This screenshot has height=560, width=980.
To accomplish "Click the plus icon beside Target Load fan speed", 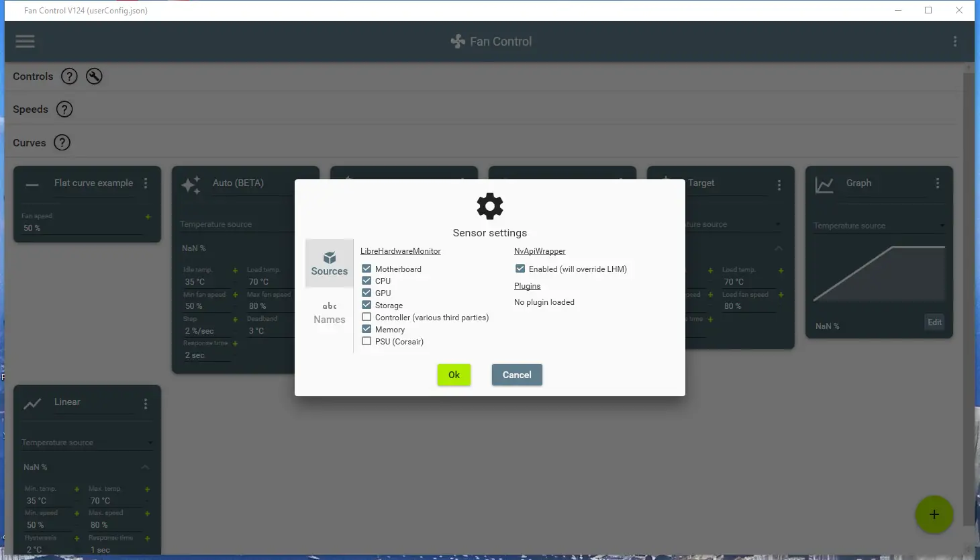I will (781, 295).
